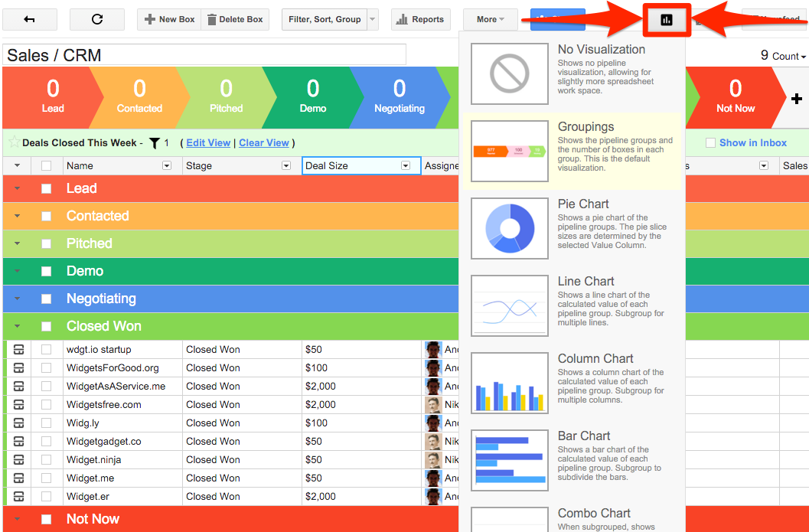Viewport: 809px width, 532px height.
Task: Open box icon for WidgetsForGood.org row
Action: point(18,368)
